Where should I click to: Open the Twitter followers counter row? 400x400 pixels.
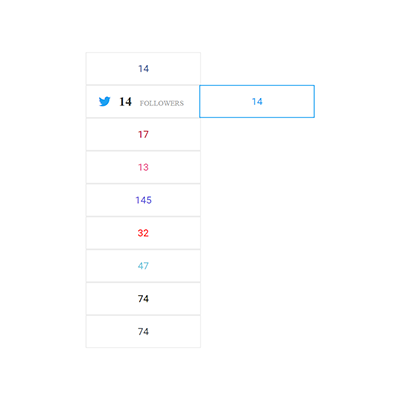[143, 101]
